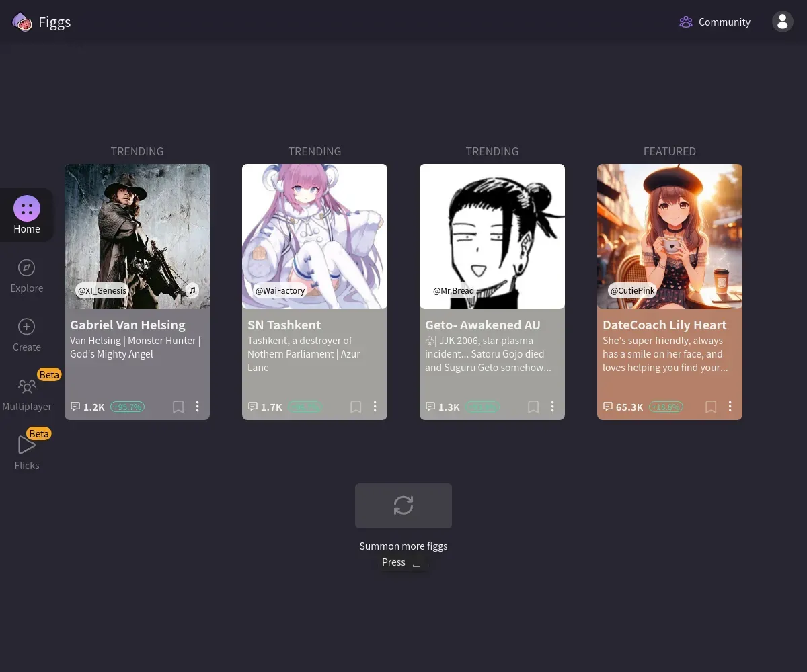Open Multiplayer beta in the sidebar
The width and height of the screenshot is (807, 672).
coord(27,394)
